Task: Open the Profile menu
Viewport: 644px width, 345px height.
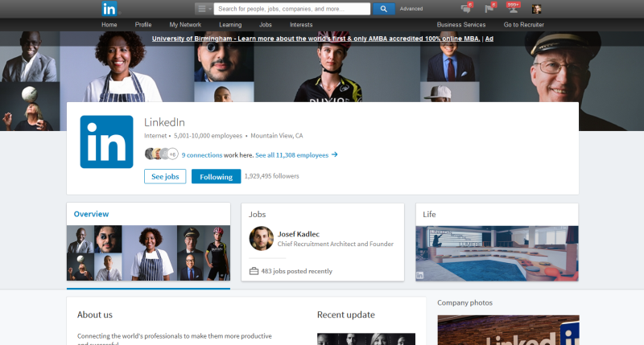Action: (143, 25)
